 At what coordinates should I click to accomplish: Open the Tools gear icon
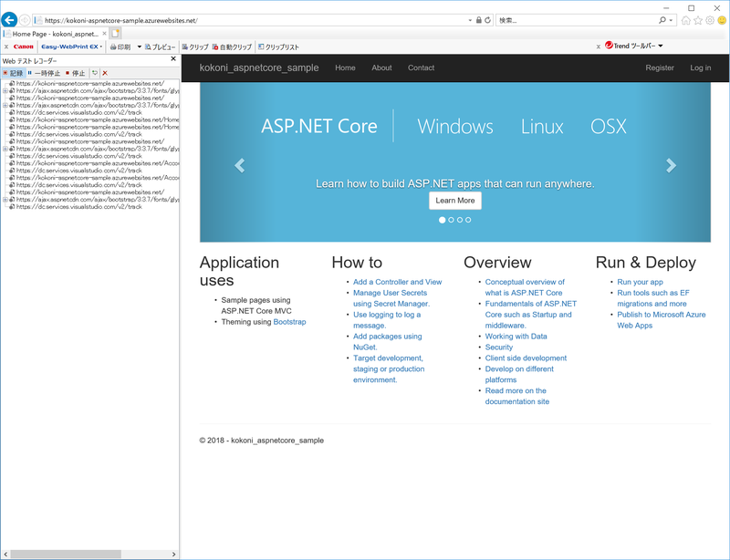pyautogui.click(x=710, y=20)
